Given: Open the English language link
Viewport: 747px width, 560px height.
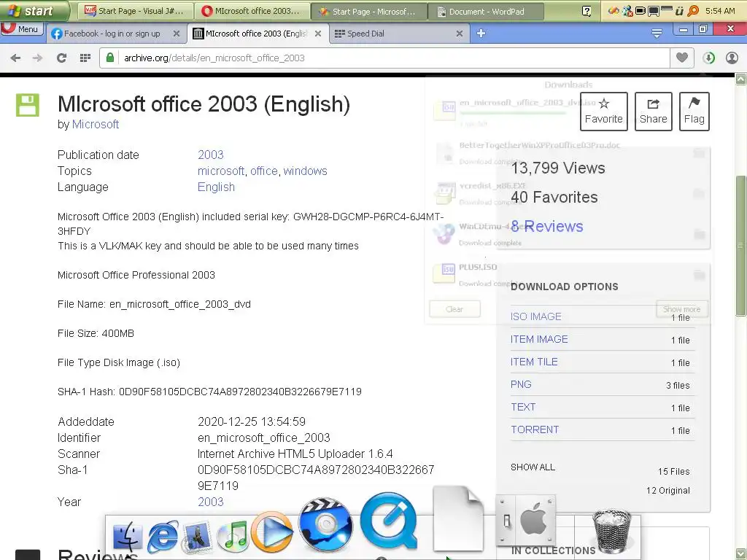Looking at the screenshot, I should pos(216,187).
